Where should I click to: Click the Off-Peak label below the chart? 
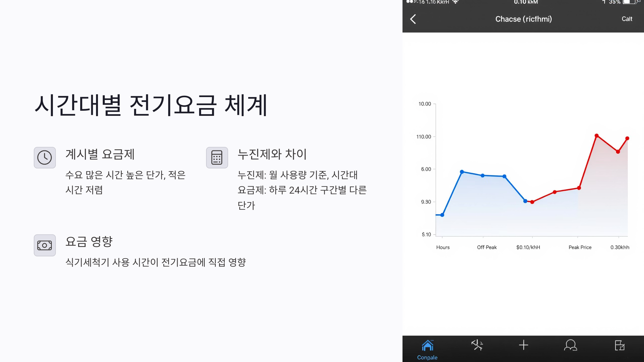[486, 247]
